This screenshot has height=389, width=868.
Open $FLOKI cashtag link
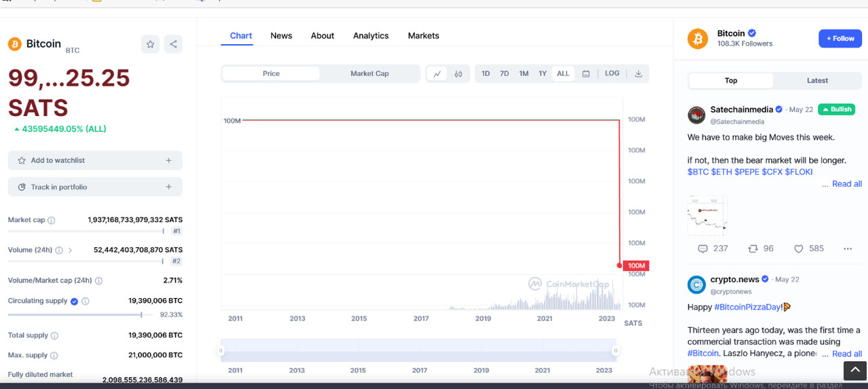click(x=799, y=172)
